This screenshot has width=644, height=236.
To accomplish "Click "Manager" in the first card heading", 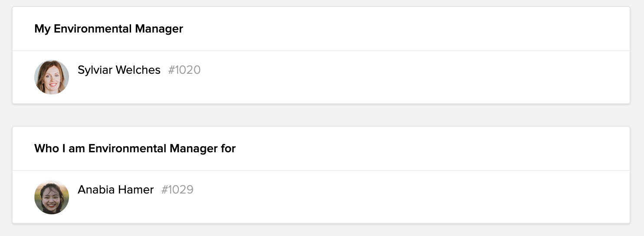I will (159, 29).
